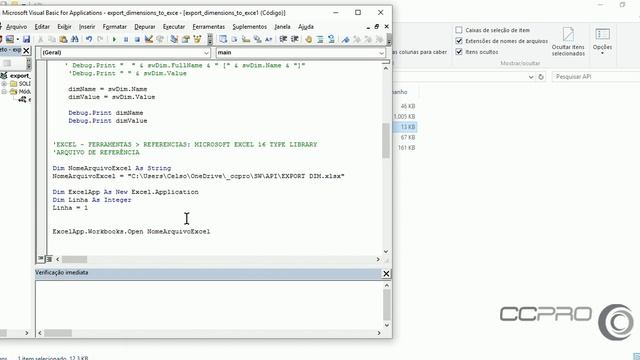Outdent the selected code lines icon

tap(294, 39)
